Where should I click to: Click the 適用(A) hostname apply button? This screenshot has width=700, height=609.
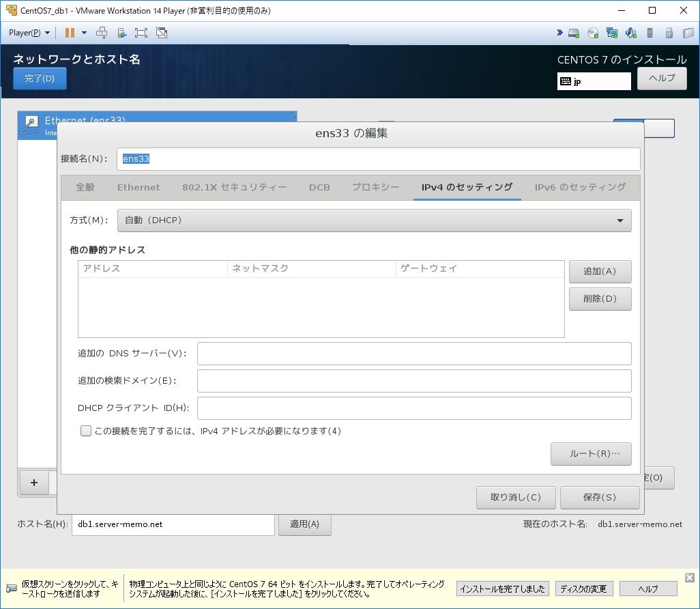coord(304,524)
